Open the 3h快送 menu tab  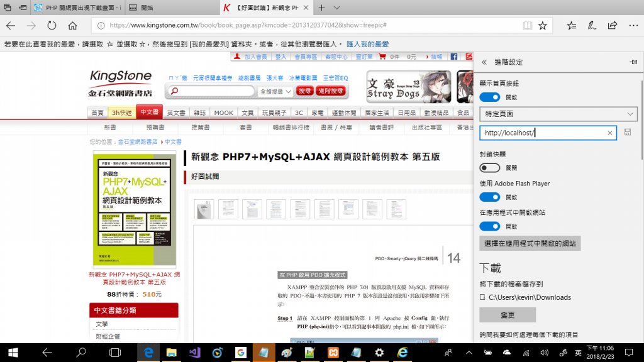[x=122, y=112]
